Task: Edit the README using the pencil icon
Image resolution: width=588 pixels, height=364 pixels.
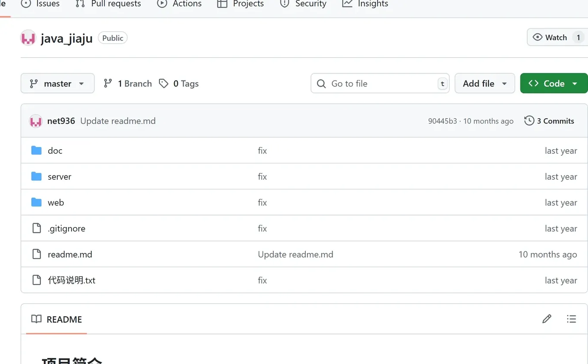Action: point(546,319)
